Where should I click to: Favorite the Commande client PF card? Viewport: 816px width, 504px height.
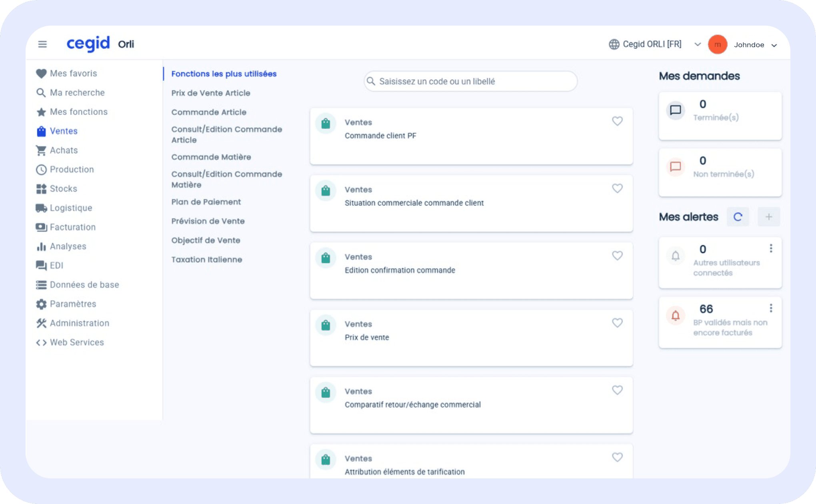(617, 121)
